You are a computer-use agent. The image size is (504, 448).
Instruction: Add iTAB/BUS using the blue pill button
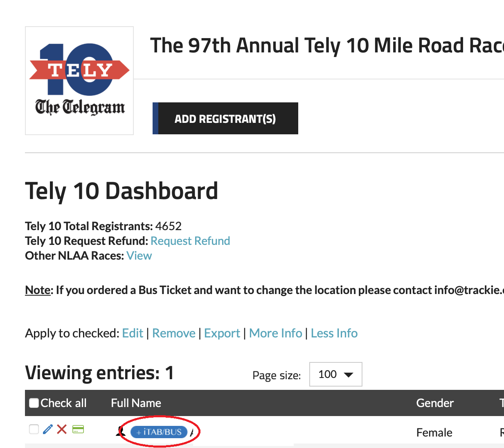tap(159, 432)
